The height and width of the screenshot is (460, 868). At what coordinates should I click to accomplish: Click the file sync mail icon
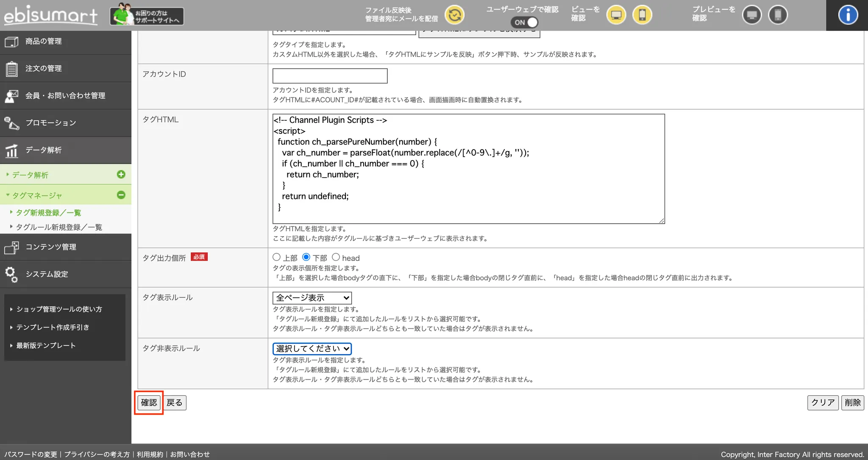(x=454, y=15)
